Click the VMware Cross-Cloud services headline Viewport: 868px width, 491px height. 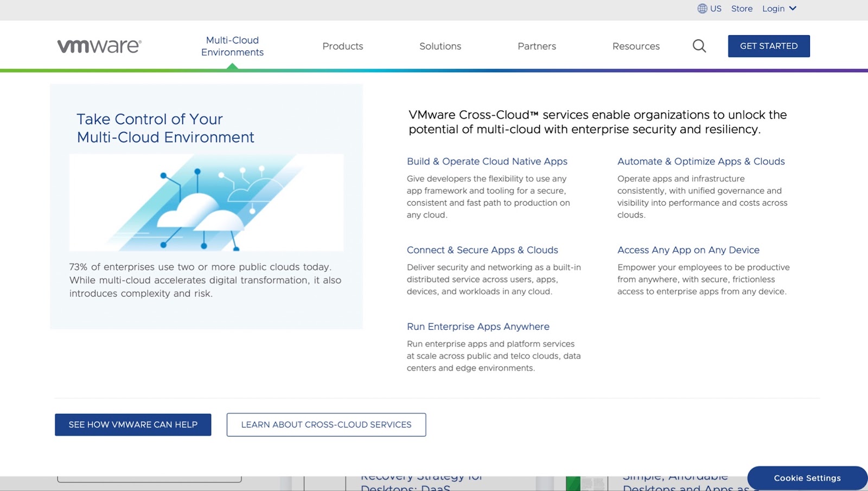[598, 122]
